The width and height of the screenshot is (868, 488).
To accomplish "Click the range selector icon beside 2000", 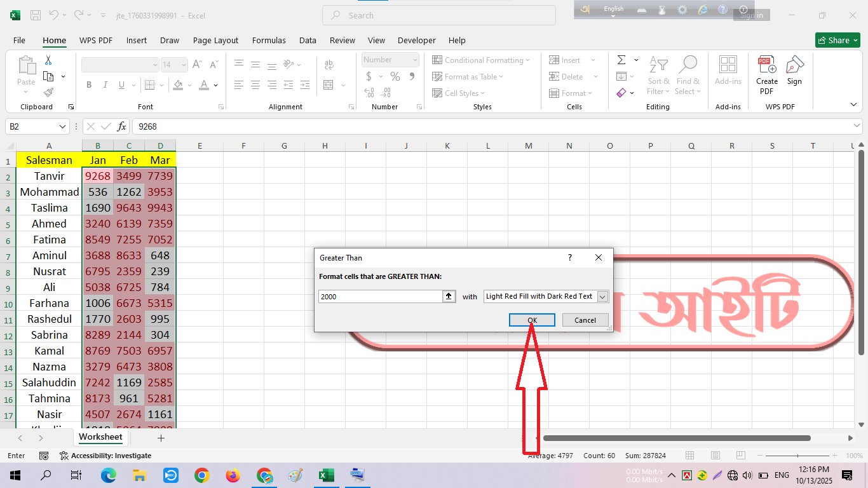I will (449, 296).
